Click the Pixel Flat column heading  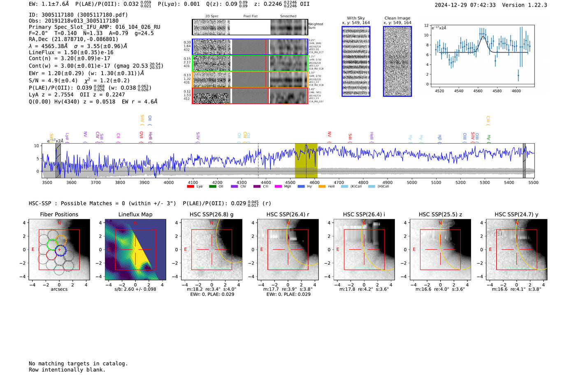coord(251,16)
